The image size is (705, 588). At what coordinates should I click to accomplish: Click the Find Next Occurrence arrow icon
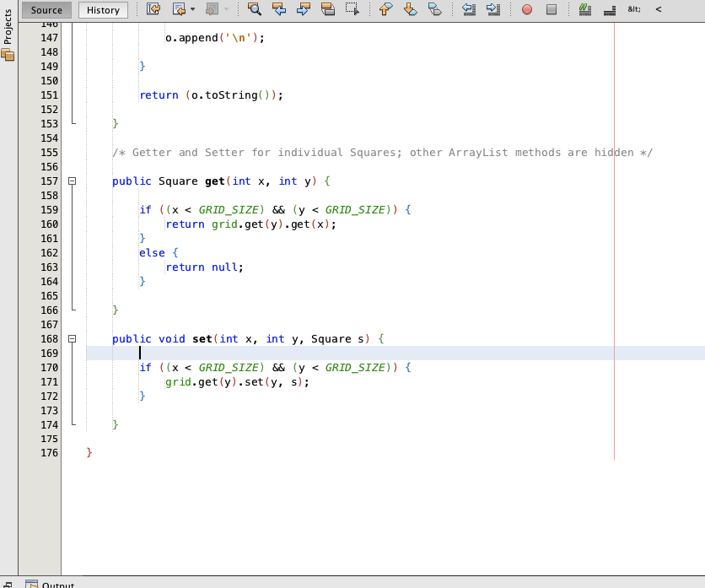pos(303,9)
